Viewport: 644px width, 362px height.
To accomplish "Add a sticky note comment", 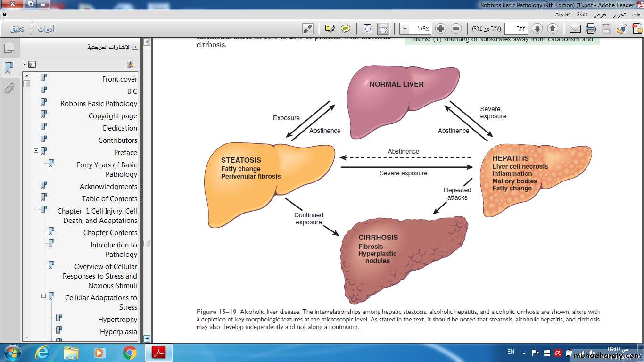I will 346,29.
